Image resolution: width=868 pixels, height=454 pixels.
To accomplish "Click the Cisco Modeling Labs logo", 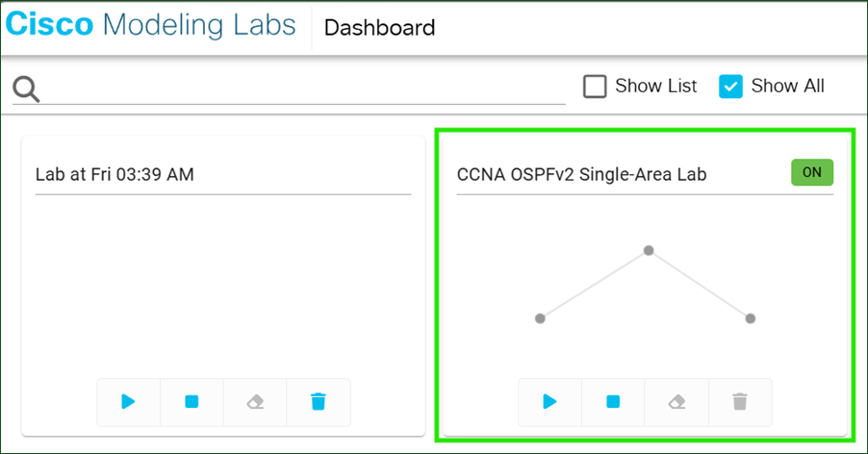I will click(x=151, y=26).
